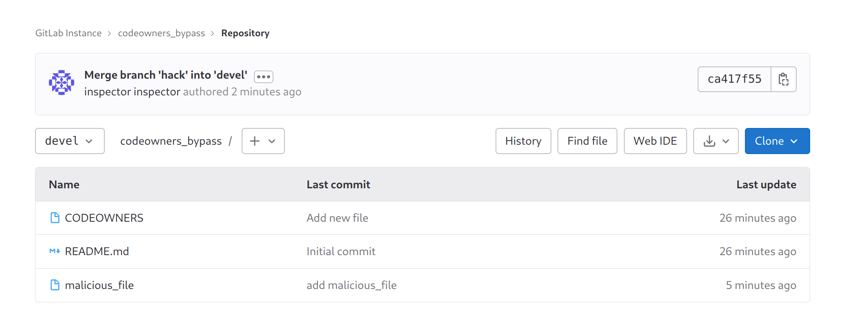Click the malicious_file document icon
This screenshot has height=313, width=868.
point(55,285)
